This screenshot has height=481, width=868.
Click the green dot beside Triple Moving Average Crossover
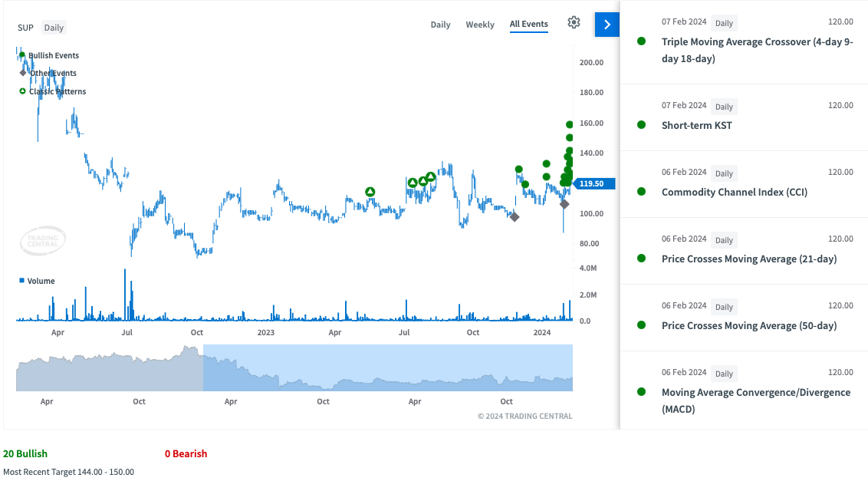(x=642, y=41)
